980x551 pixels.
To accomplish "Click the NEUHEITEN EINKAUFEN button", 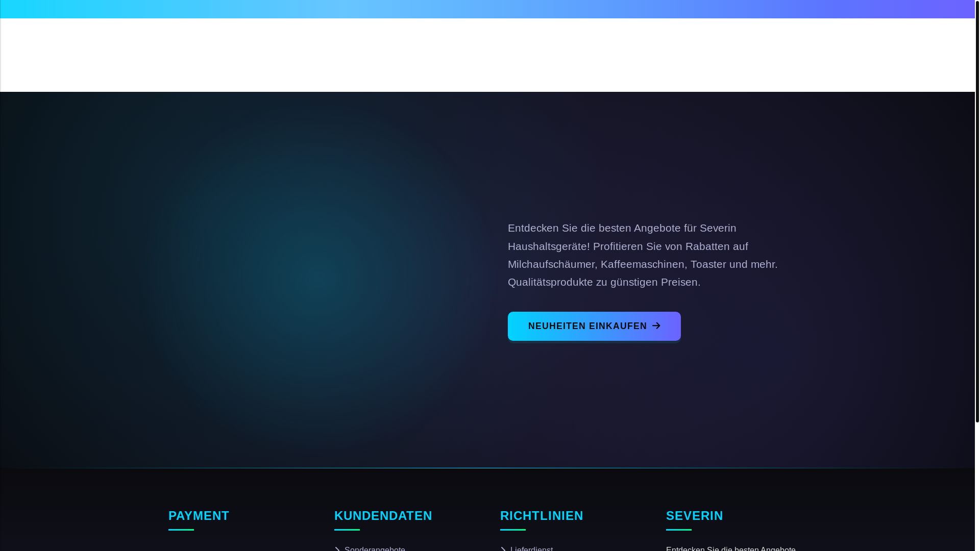I will [594, 326].
